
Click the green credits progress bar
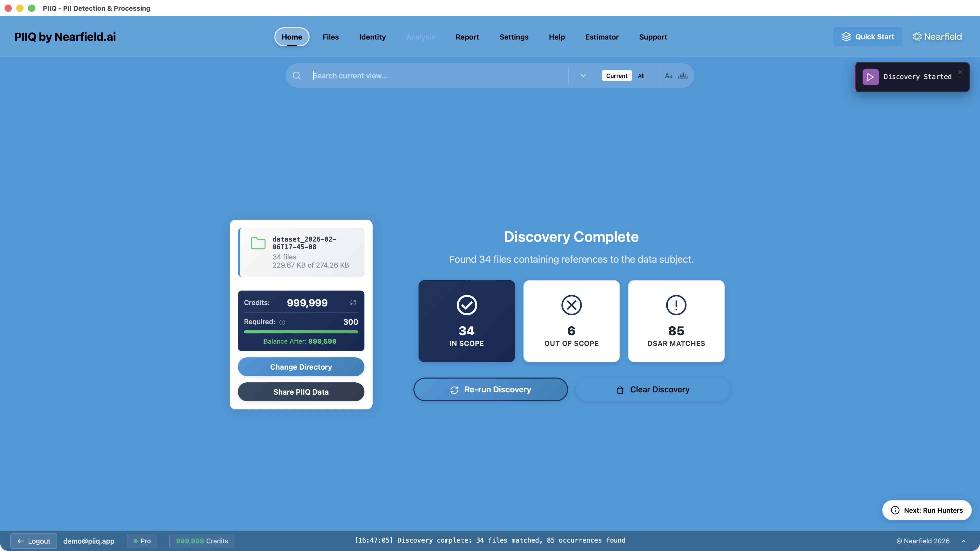[301, 332]
